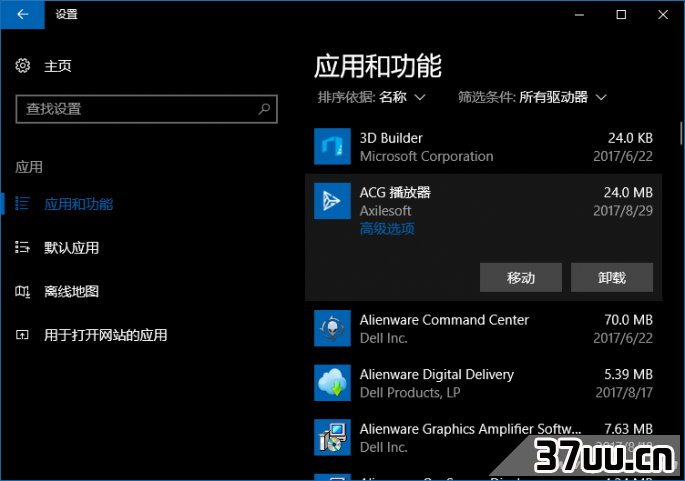Select the 3D Builder row name
The image size is (685, 481).
pyautogui.click(x=391, y=138)
